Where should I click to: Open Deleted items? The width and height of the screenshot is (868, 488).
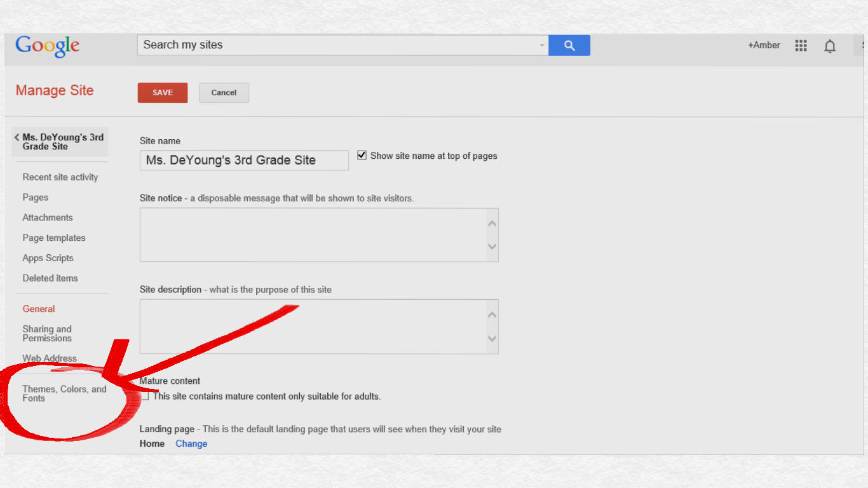pyautogui.click(x=50, y=278)
